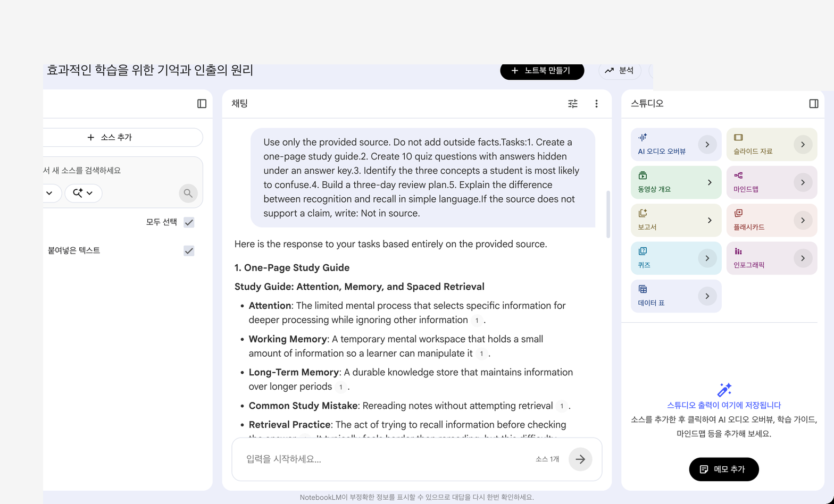Open citation 1 after Working Memory bullet
834x504 pixels.
pyautogui.click(x=481, y=354)
